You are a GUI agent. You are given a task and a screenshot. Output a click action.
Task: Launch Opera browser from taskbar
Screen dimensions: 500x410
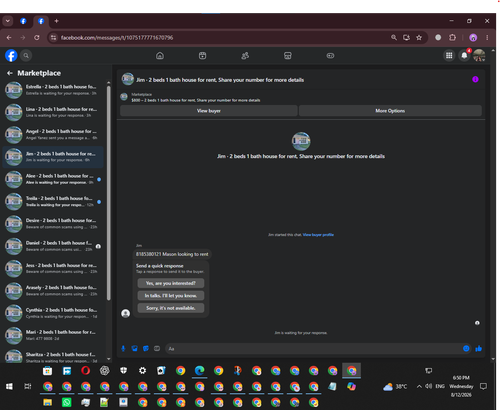click(x=86, y=371)
